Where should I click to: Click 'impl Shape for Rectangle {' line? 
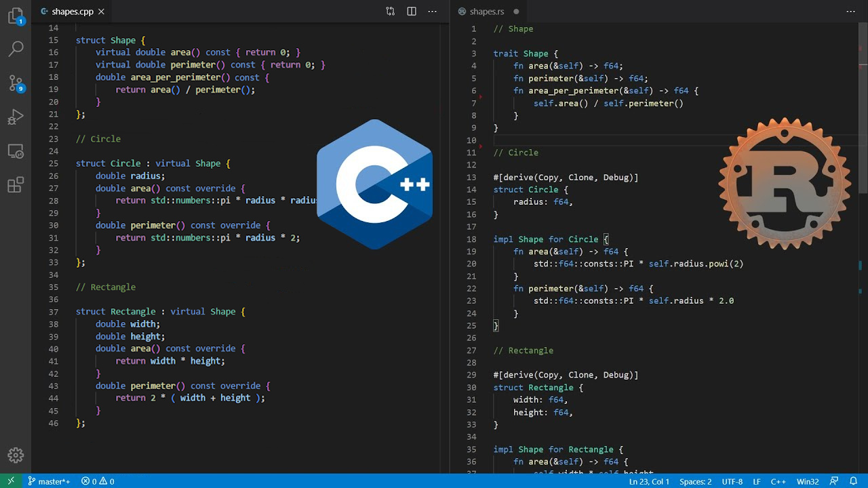(558, 449)
